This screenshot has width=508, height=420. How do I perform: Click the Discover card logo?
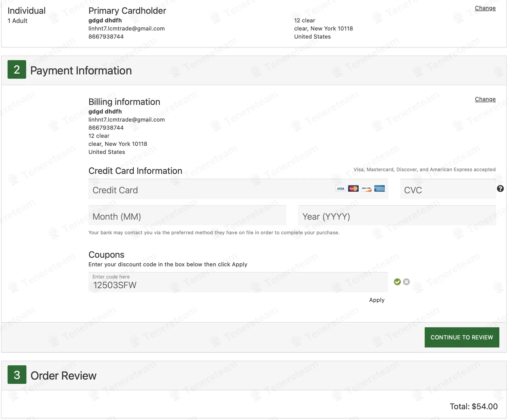366,189
